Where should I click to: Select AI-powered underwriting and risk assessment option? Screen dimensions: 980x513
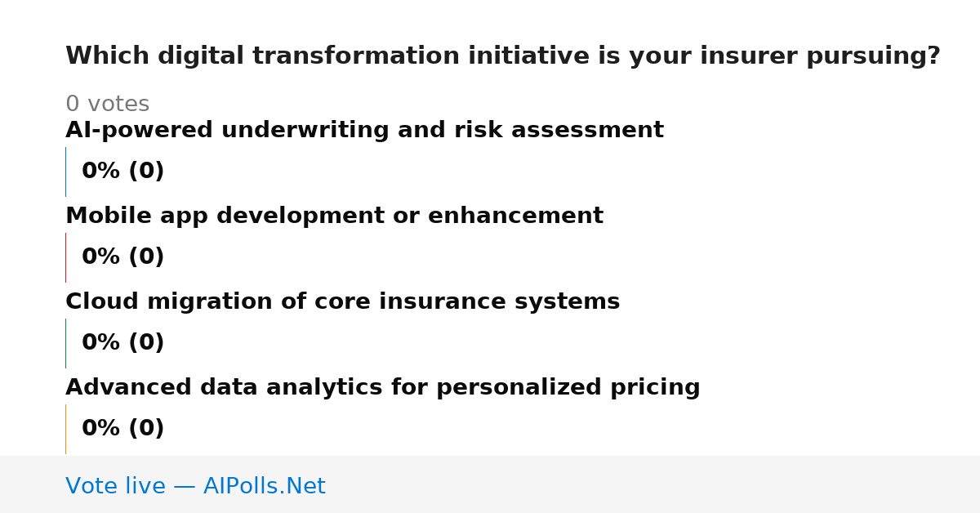tap(364, 131)
